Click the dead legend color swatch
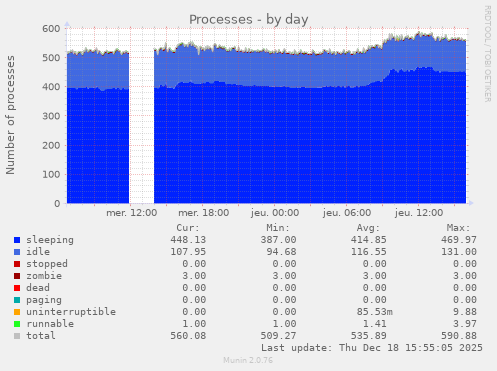497x371 pixels. 17,288
